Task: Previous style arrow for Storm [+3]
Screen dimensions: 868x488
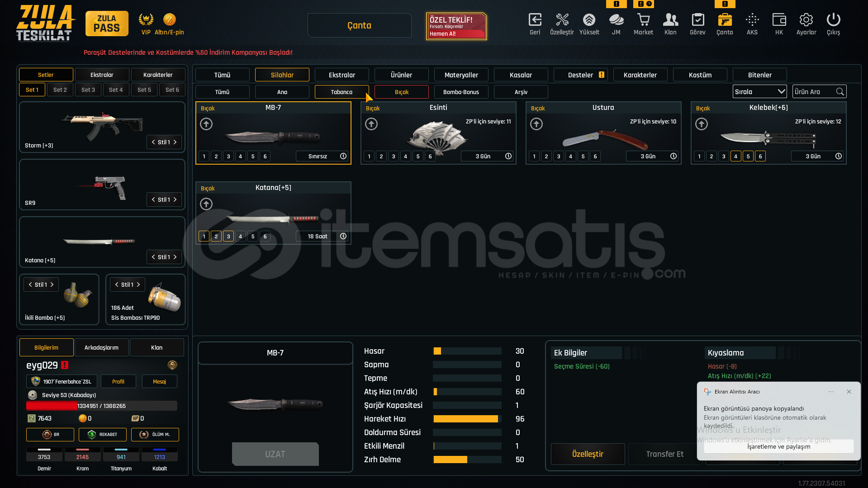Action: [153, 142]
